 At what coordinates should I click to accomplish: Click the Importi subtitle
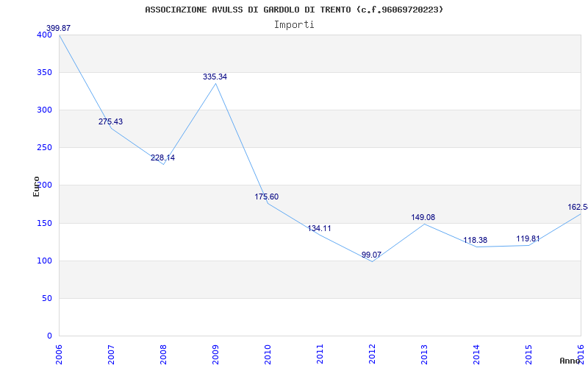coord(294,25)
